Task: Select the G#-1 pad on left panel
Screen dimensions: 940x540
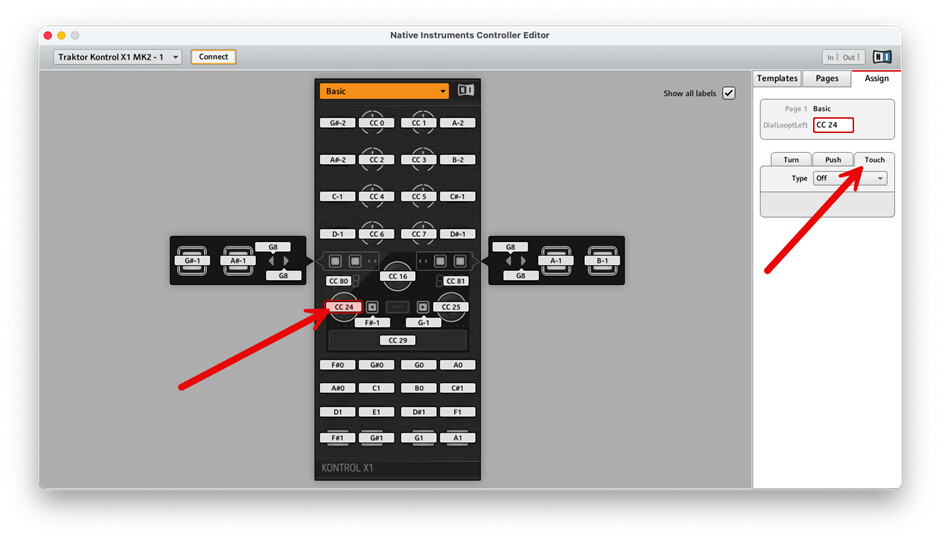Action: [193, 260]
